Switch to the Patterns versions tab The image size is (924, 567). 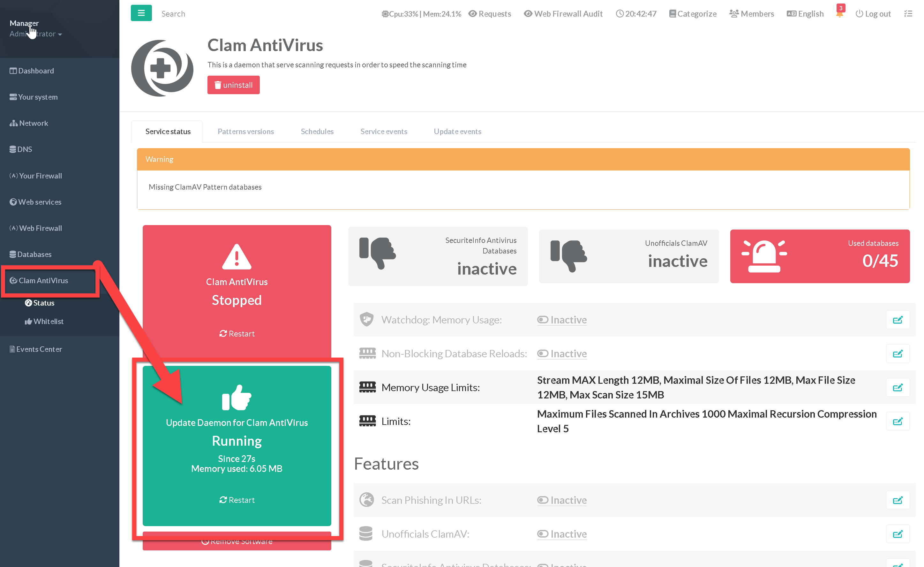pyautogui.click(x=246, y=132)
